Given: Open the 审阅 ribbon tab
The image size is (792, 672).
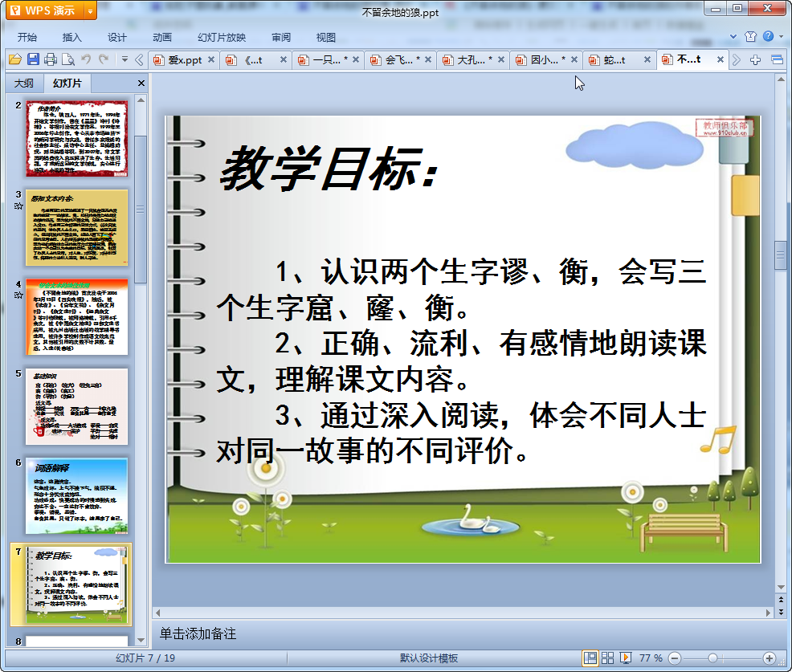Looking at the screenshot, I should 281,38.
